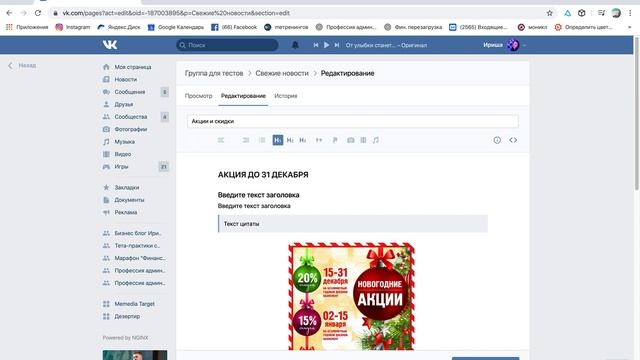Skip to next track in header player
640x360 pixels.
point(337,45)
